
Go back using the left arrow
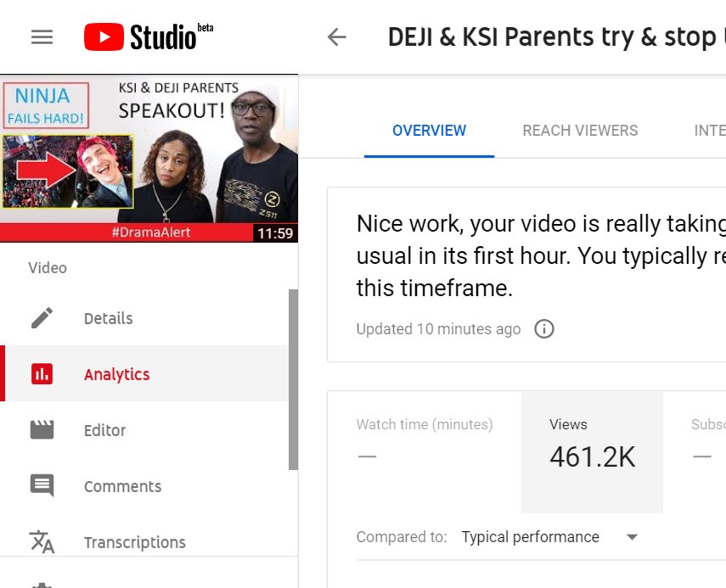336,37
